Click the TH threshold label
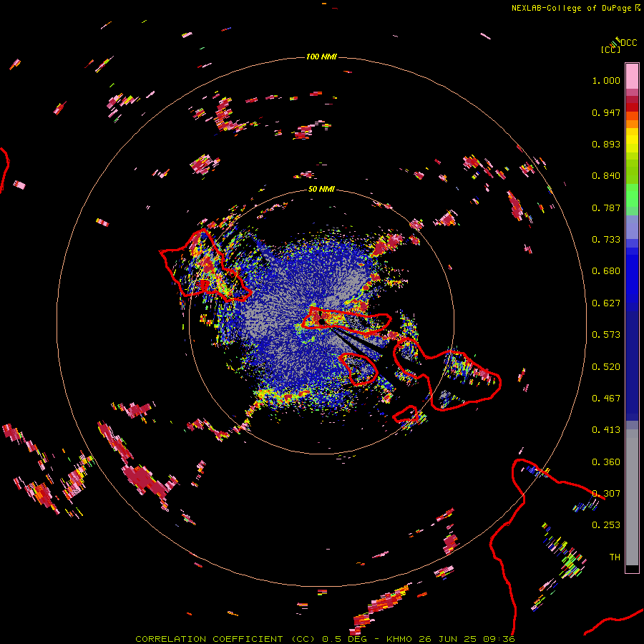Image resolution: width=644 pixels, height=644 pixels. tap(615, 557)
